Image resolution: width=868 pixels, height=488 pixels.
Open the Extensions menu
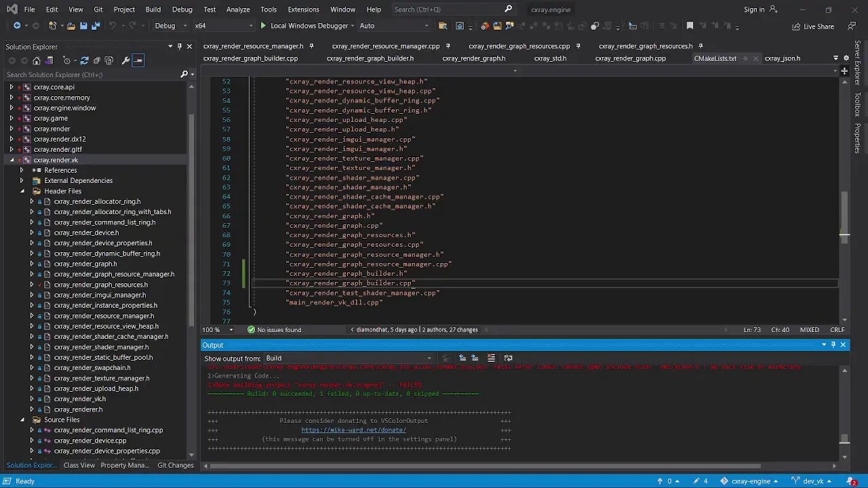[303, 9]
